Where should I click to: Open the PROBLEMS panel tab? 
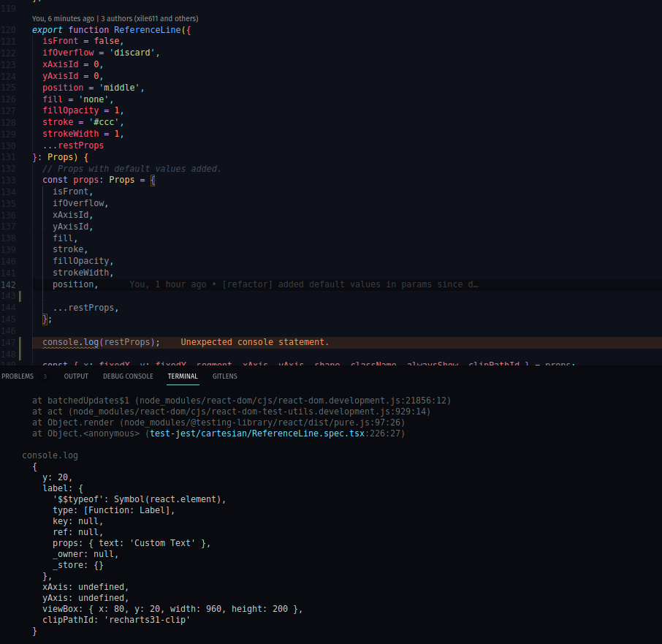(18, 376)
